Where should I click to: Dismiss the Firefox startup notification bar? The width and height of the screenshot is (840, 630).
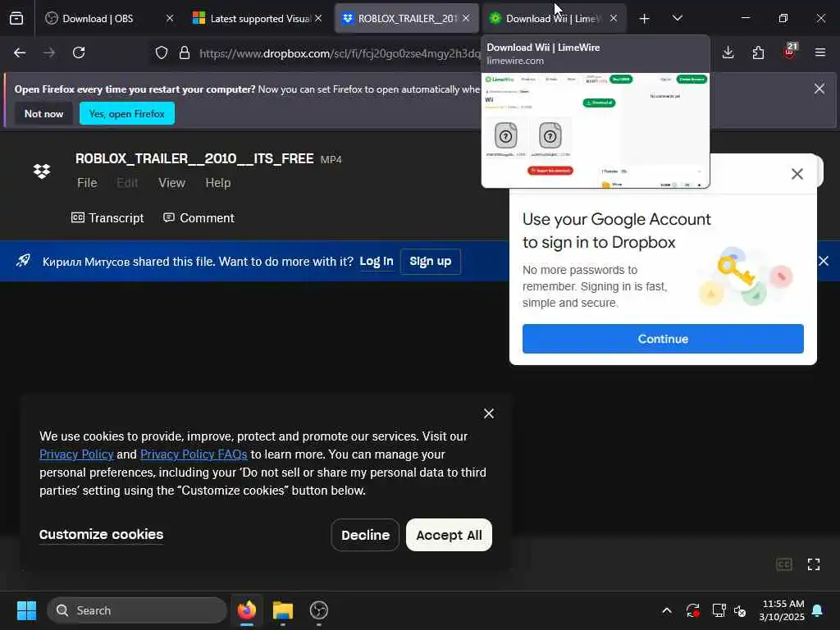[x=819, y=89]
